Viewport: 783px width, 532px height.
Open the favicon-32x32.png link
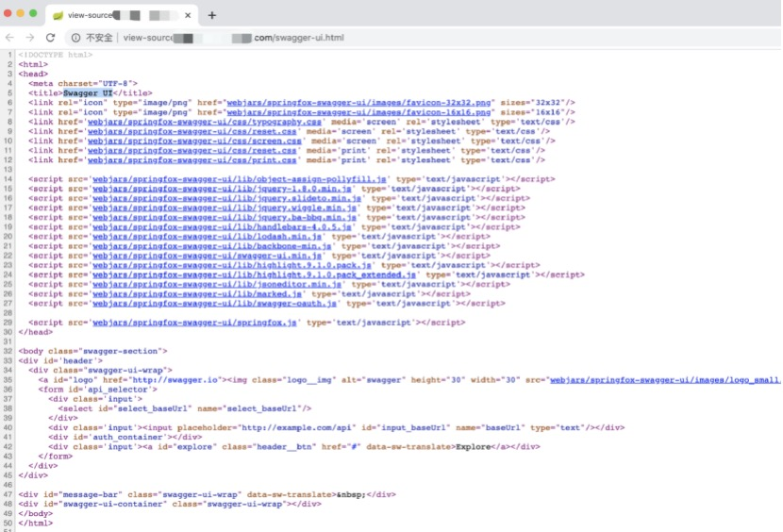click(x=358, y=103)
